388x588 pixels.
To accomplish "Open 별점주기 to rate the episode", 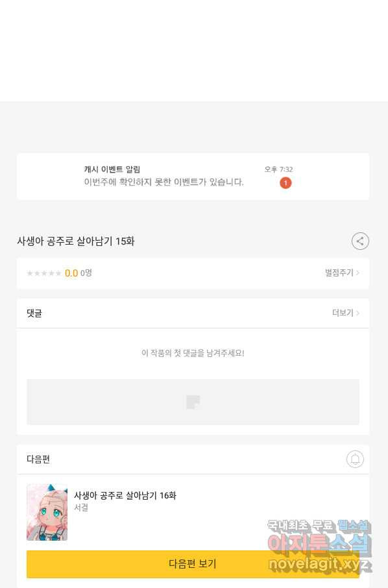I will [x=339, y=273].
